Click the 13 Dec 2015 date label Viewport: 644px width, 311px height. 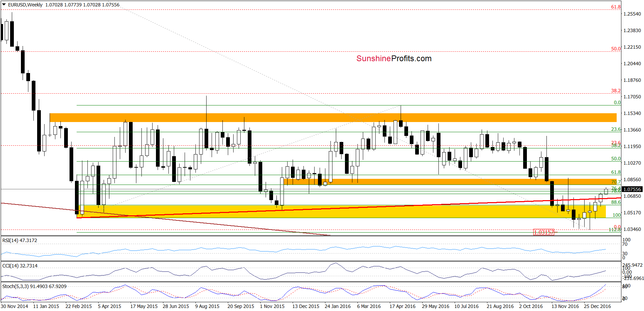[306, 306]
